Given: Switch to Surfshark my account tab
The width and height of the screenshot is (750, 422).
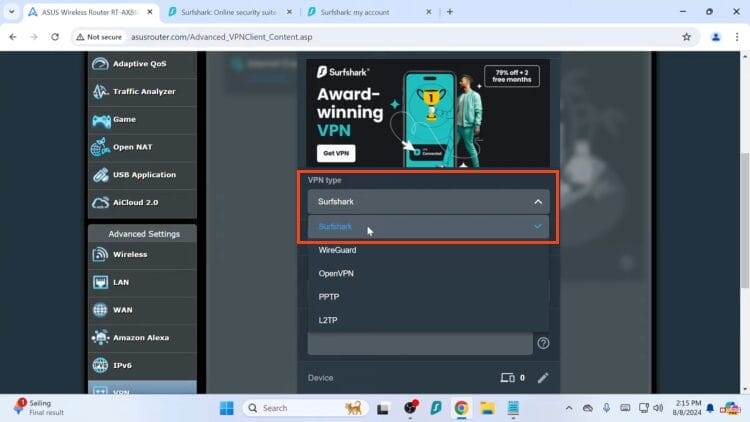Looking at the screenshot, I should (x=369, y=12).
